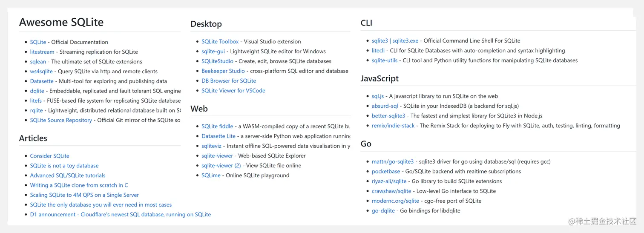Click the Web section heading
This screenshot has width=644, height=233.
click(199, 109)
